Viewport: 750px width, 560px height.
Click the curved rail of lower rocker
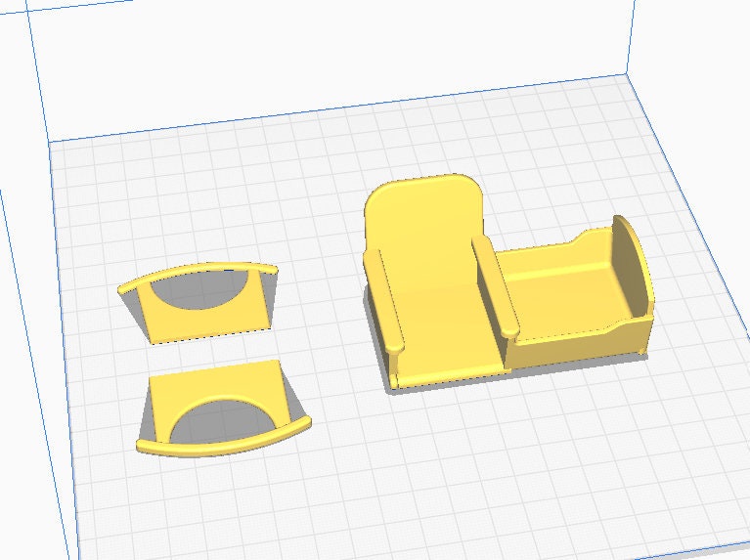pyautogui.click(x=225, y=442)
